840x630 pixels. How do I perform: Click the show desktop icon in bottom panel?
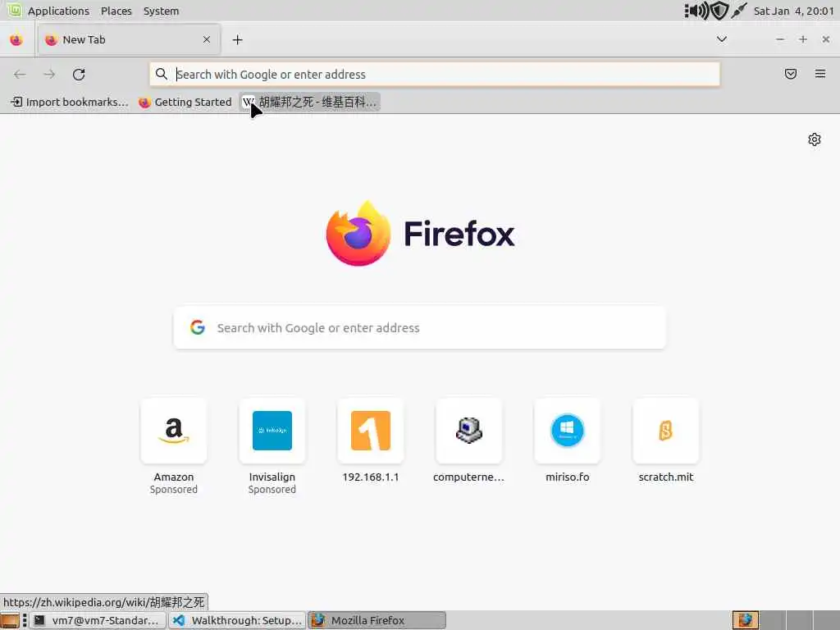(10, 620)
